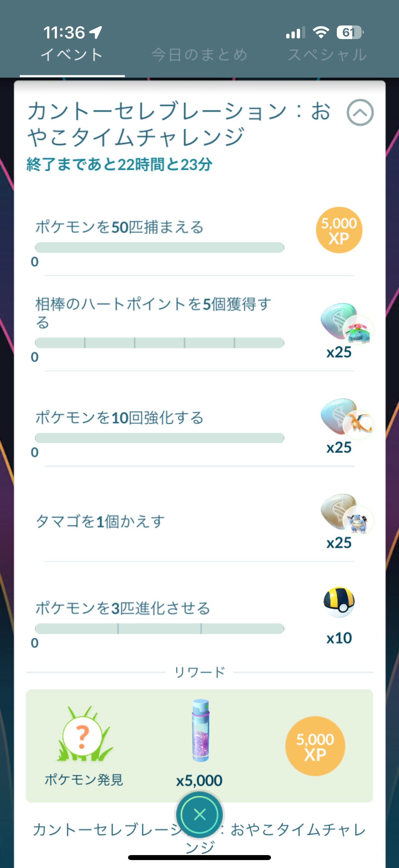Tap the Pokémon encounter grass icon
The image size is (399, 868).
(x=83, y=735)
